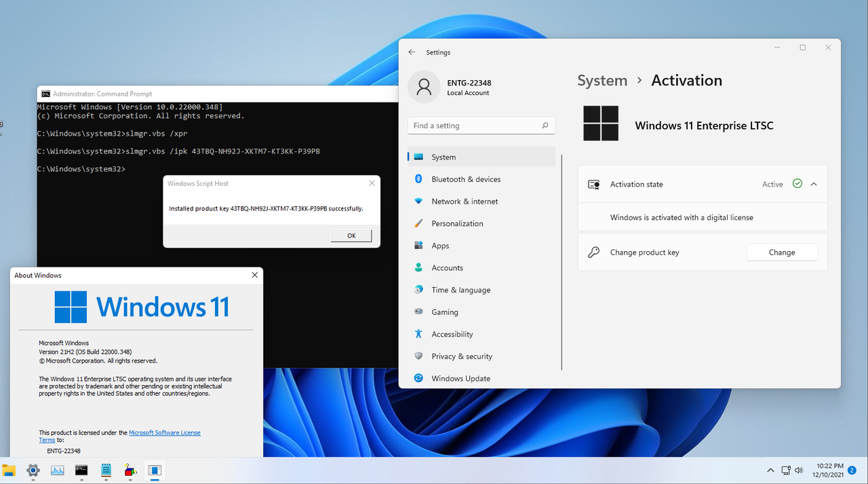868x484 pixels.
Task: Switch to Command Prompt taskbar icon
Action: (x=81, y=470)
